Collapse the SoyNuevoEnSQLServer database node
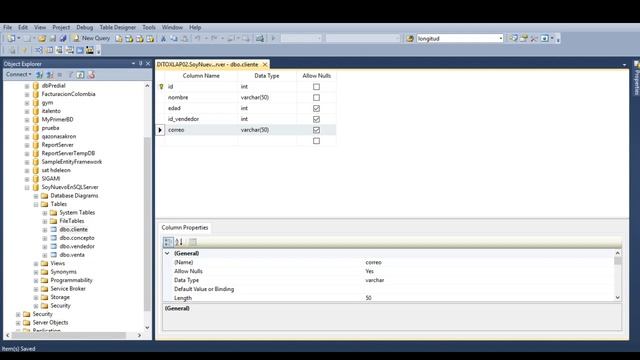The image size is (640, 360). [27, 187]
